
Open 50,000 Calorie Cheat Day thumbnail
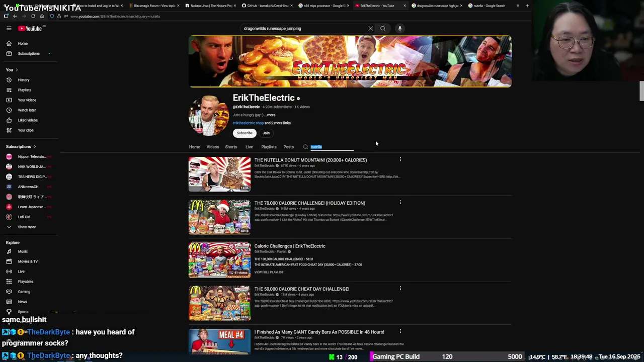coord(219,303)
